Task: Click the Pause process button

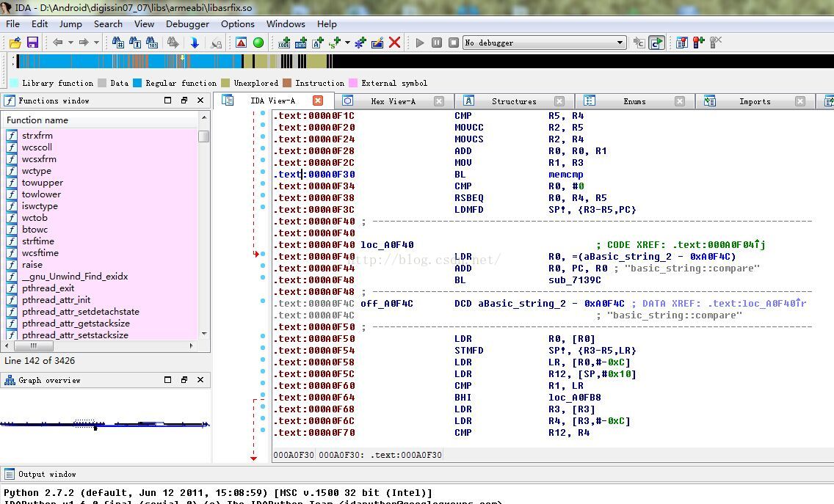Action: (437, 43)
